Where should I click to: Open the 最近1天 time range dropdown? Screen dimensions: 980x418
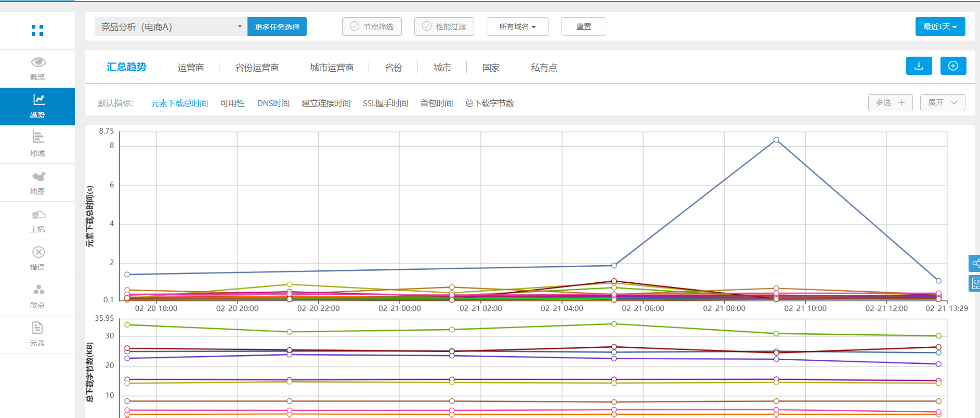[940, 27]
